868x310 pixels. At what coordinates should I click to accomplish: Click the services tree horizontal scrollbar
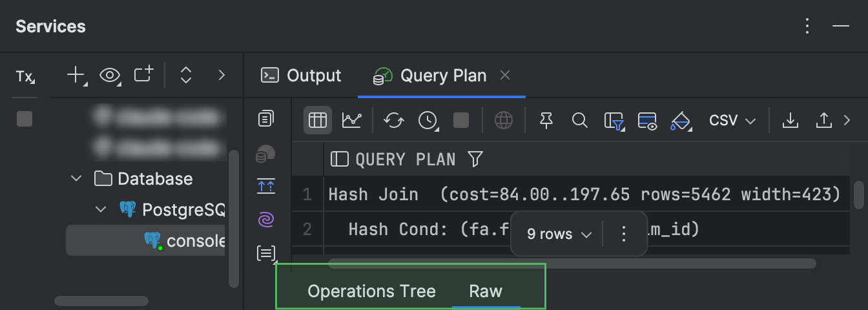pos(101,301)
